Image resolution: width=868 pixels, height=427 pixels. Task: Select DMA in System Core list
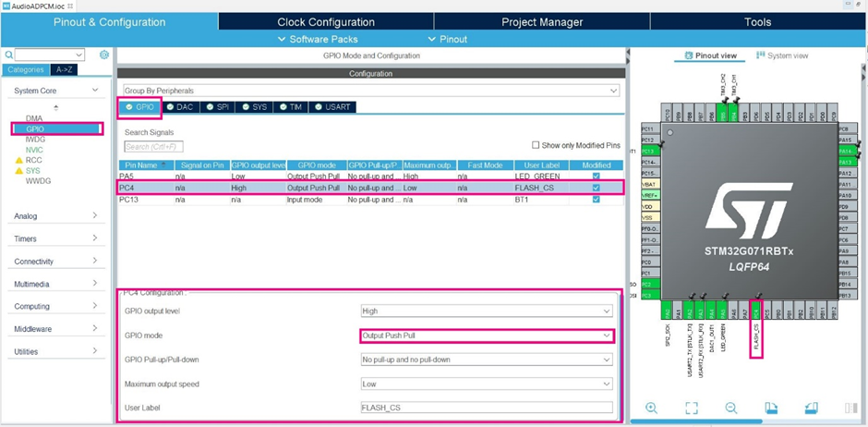click(x=34, y=118)
